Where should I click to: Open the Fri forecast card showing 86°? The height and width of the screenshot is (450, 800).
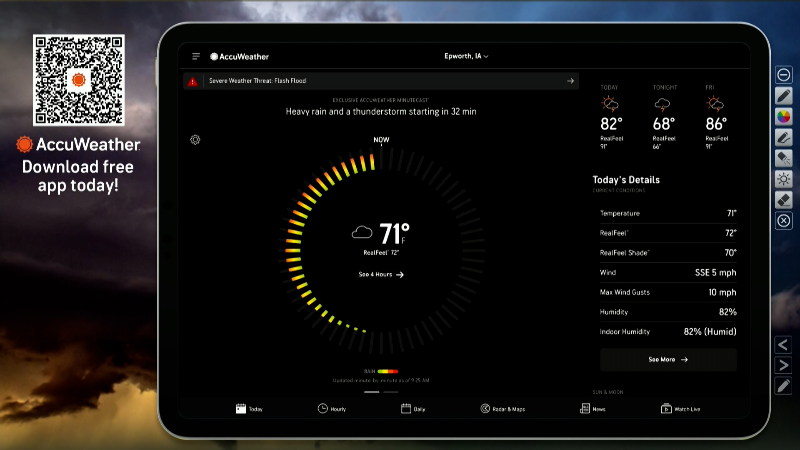point(716,117)
